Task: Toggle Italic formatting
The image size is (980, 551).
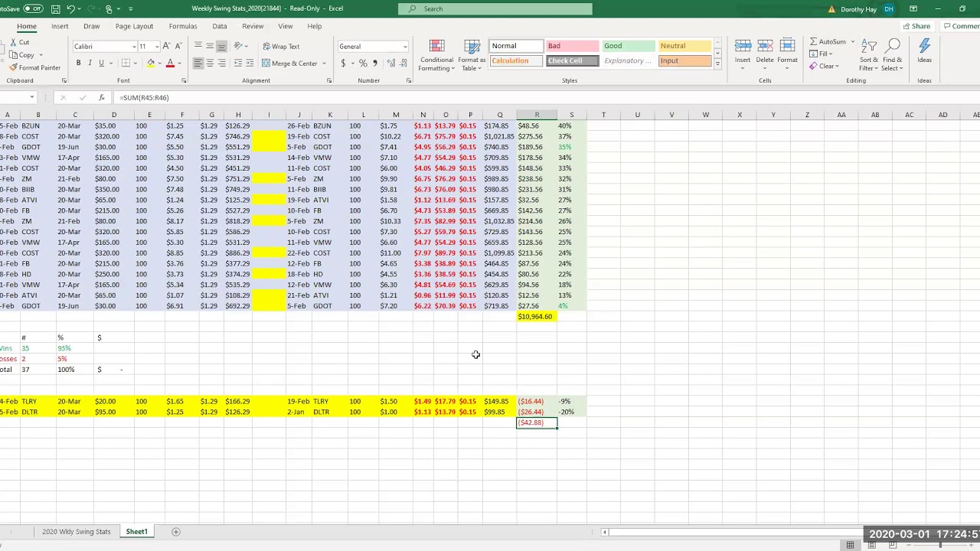Action: [90, 63]
